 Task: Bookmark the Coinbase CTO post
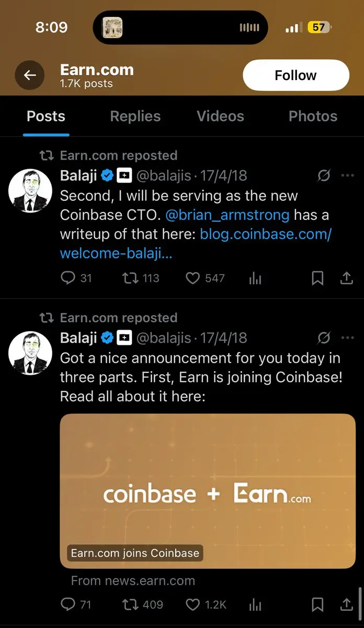[x=317, y=279]
